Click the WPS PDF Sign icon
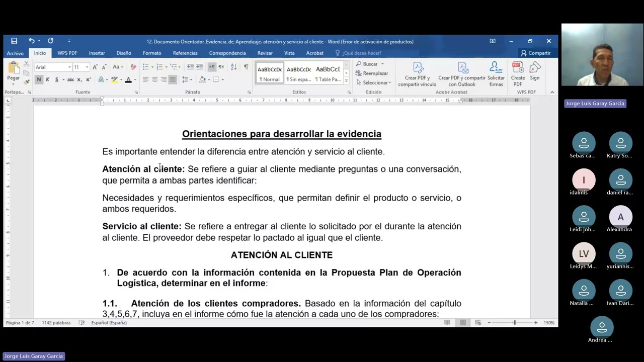The image size is (644, 362). click(x=534, y=71)
